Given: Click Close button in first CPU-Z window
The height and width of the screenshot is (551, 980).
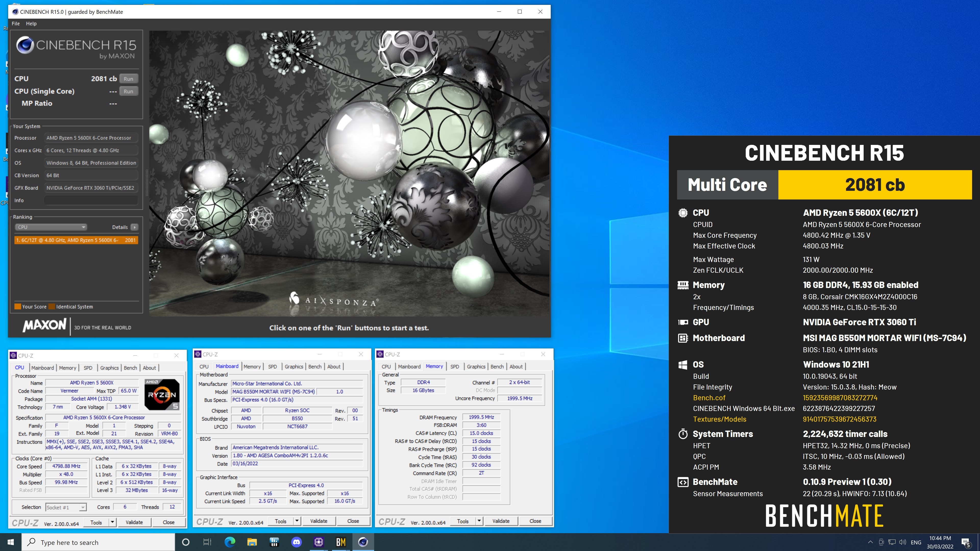Looking at the screenshot, I should click(x=168, y=522).
